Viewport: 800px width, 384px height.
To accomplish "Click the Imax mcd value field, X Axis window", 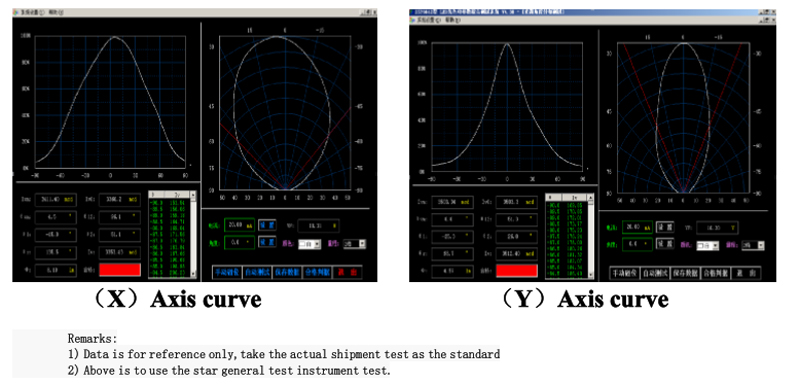I will pyautogui.click(x=56, y=199).
